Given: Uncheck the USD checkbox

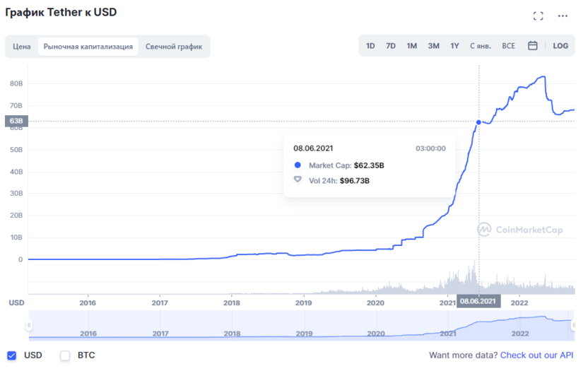Looking at the screenshot, I should [x=11, y=355].
